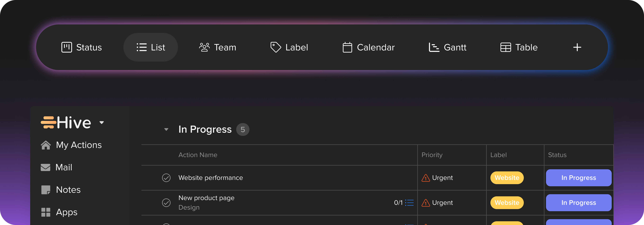Viewport: 644px width, 225px height.
Task: Click Urgent warning icon for Website performance
Action: point(426,178)
